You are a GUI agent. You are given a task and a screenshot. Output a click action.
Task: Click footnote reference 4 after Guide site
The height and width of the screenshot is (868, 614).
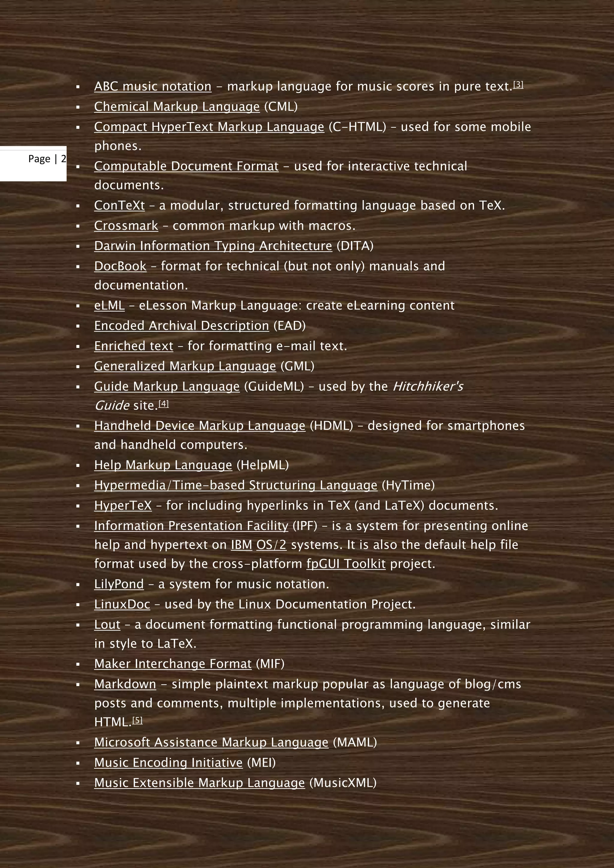[x=163, y=404]
